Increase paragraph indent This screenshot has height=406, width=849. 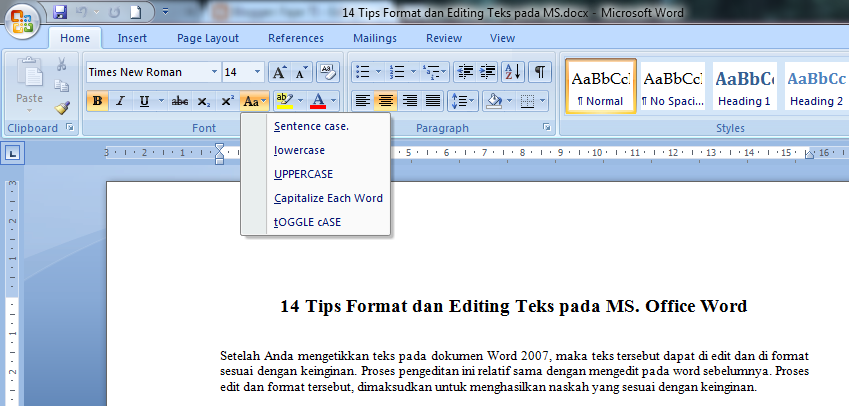point(487,72)
